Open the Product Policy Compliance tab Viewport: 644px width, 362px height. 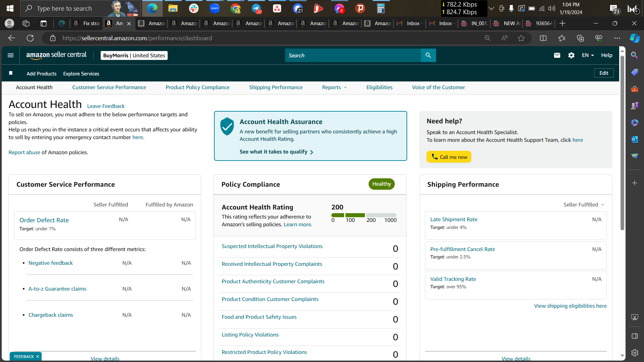(198, 87)
